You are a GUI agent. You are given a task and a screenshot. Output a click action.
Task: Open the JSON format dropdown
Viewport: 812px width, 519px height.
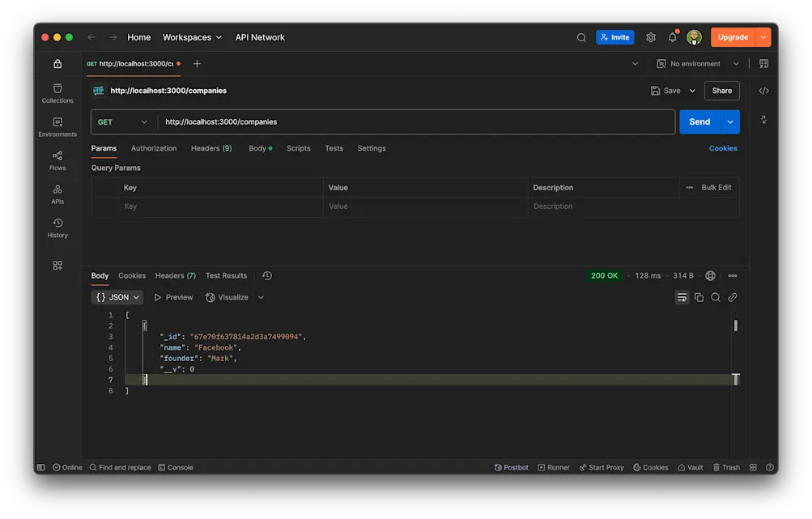117,297
